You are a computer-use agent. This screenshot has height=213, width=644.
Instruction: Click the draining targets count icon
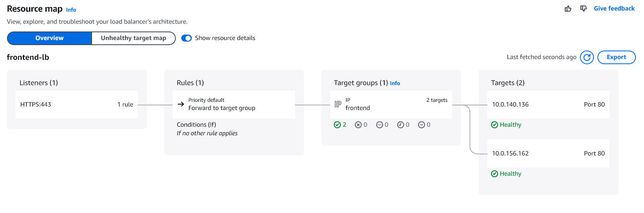point(421,125)
